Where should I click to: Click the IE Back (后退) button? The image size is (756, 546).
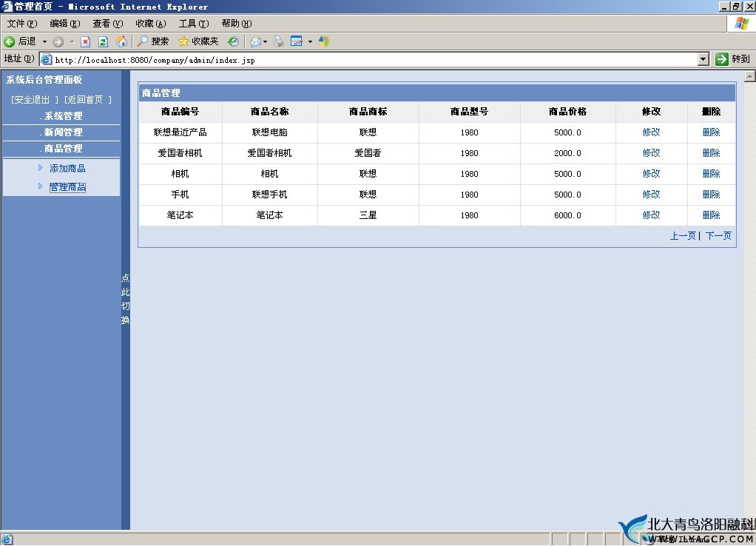20,41
